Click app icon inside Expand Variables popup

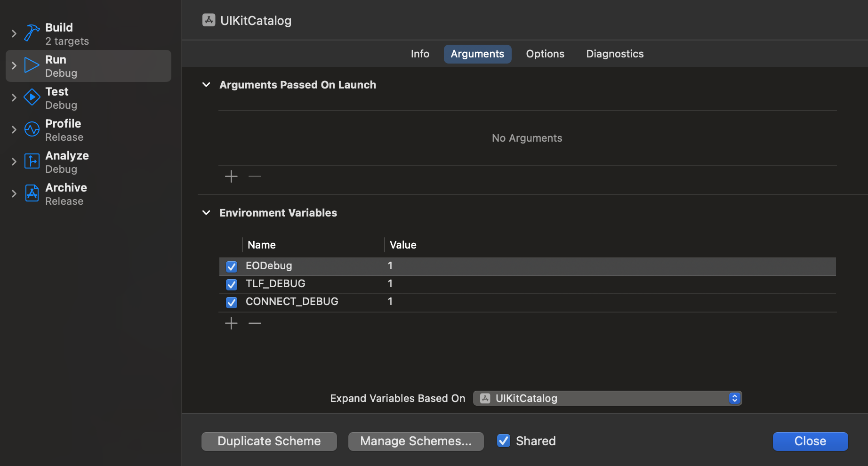(485, 398)
